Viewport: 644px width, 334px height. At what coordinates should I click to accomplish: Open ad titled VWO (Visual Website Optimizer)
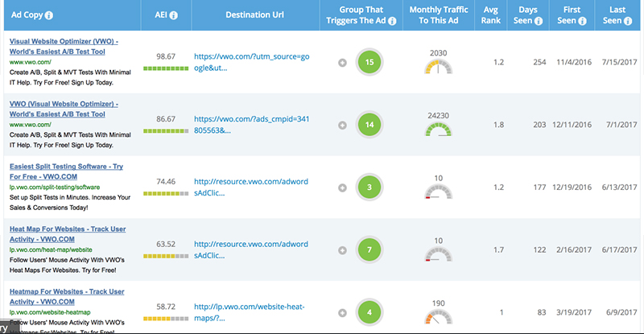tap(64, 109)
